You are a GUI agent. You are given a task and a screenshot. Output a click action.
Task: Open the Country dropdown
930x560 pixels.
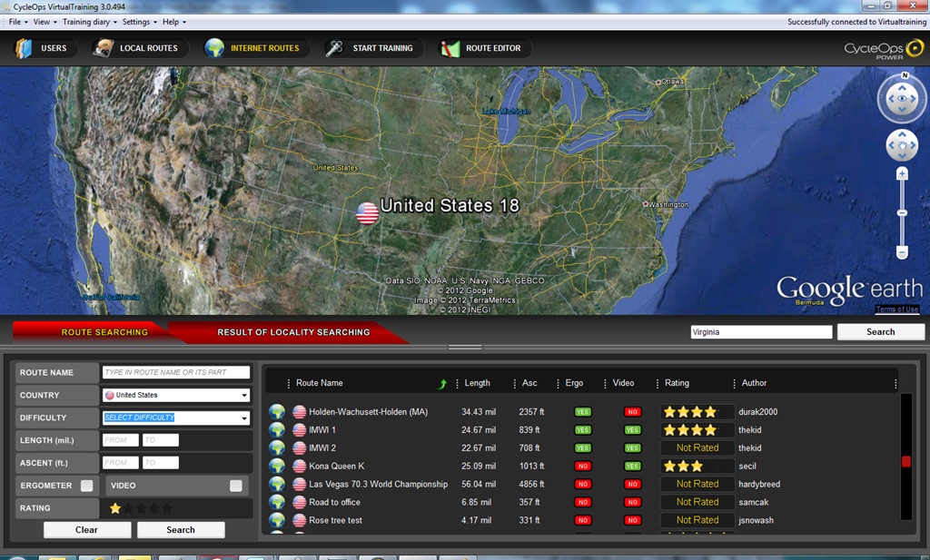pyautogui.click(x=176, y=395)
